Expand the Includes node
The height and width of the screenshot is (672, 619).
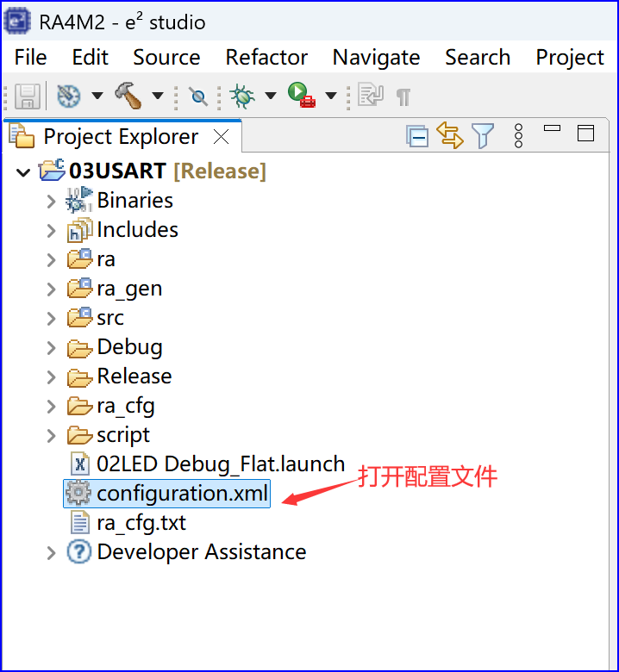[51, 231]
